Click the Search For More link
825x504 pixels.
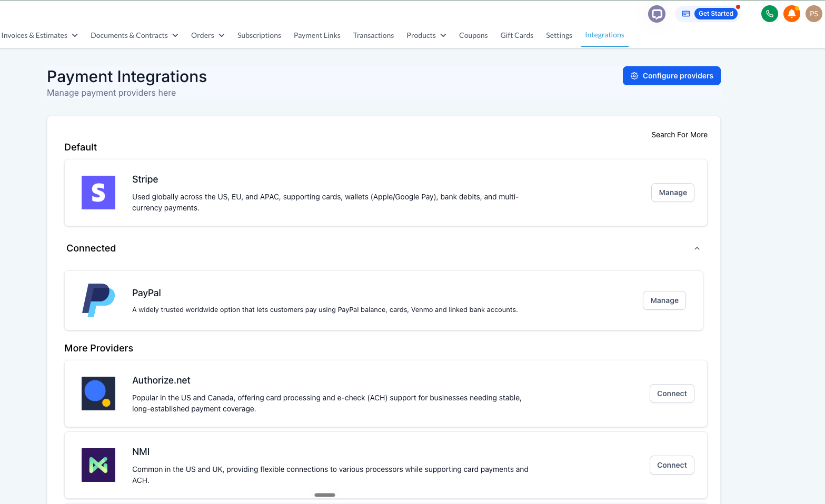click(679, 135)
